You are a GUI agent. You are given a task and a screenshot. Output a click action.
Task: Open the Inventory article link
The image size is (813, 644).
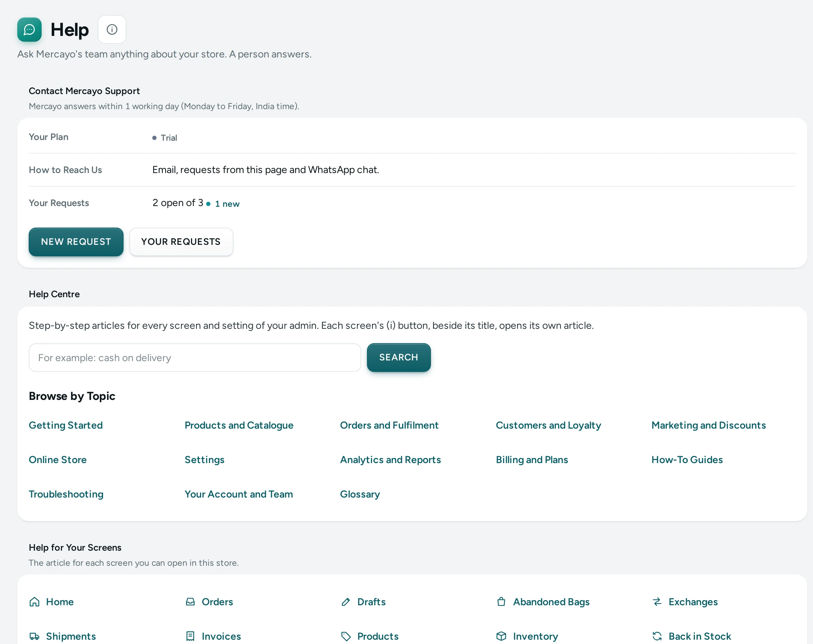535,636
